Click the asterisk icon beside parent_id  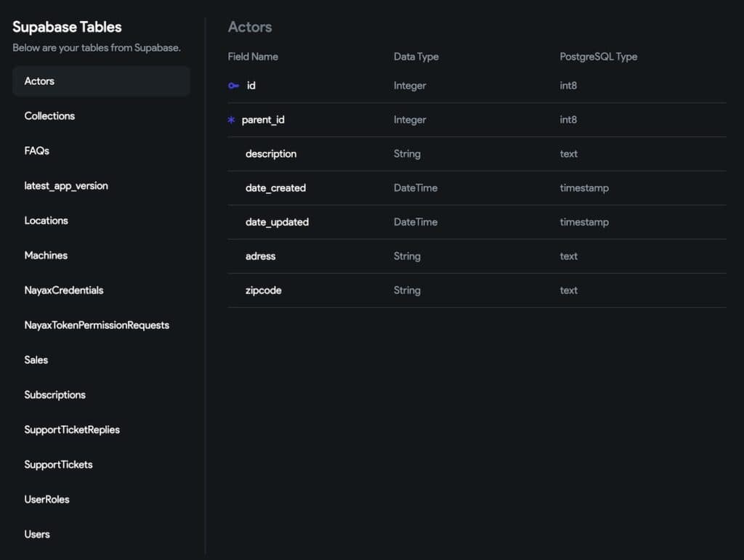coord(230,119)
